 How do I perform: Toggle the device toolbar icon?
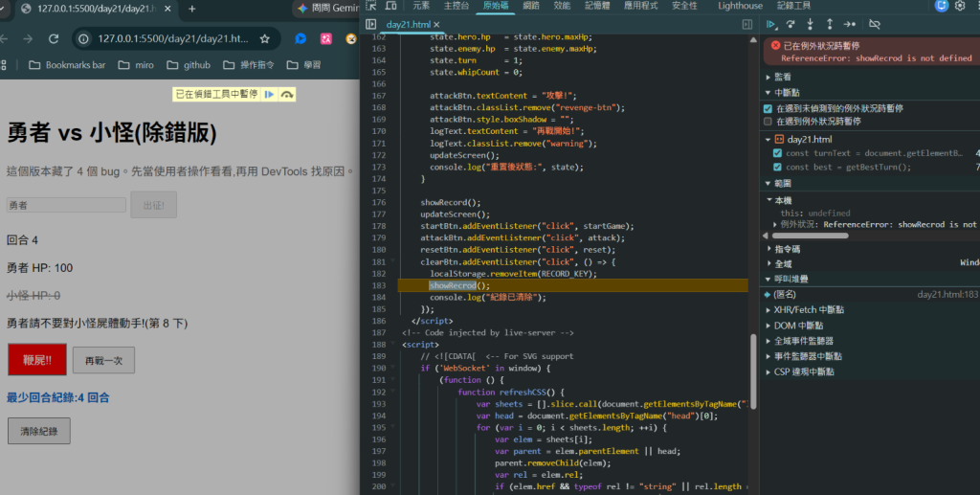pos(390,6)
